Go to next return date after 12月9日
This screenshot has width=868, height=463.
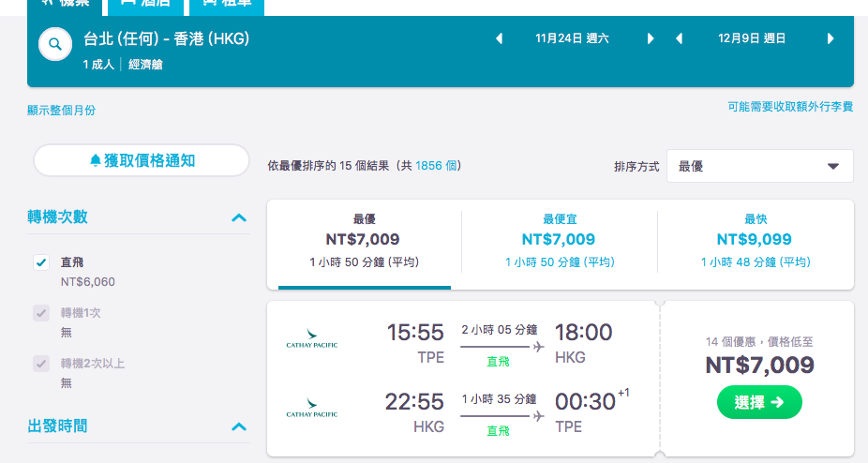coord(831,38)
